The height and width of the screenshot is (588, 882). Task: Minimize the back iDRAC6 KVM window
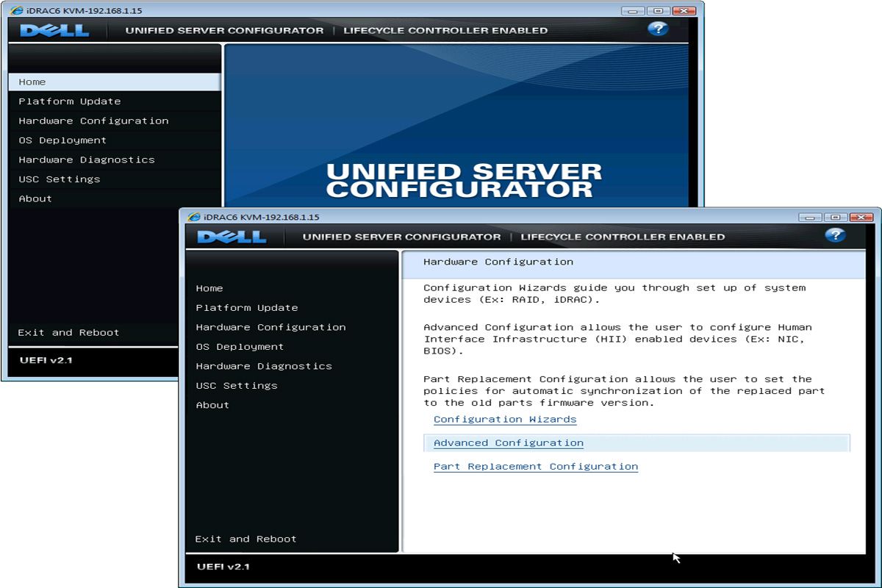coord(632,10)
